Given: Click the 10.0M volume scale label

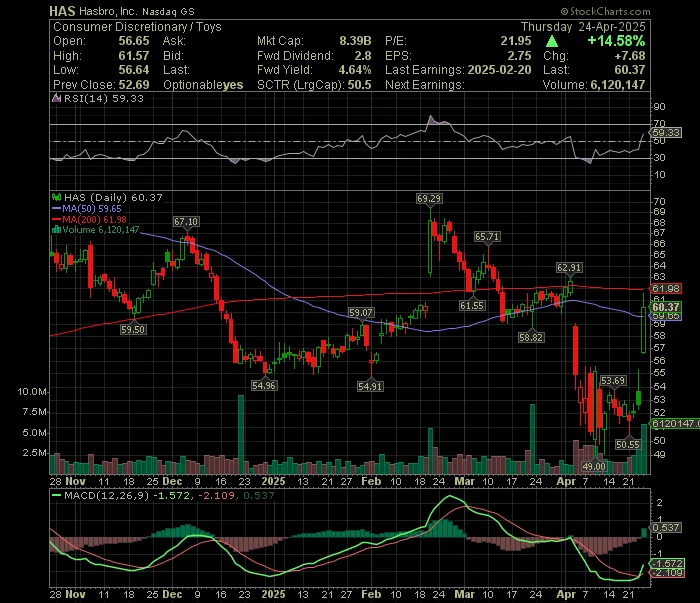Looking at the screenshot, I should 32,392.
